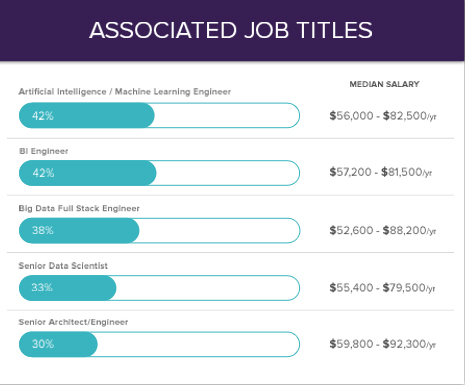
Task: Click the $59,800 - $92,300/yr salary range
Action: [383, 344]
